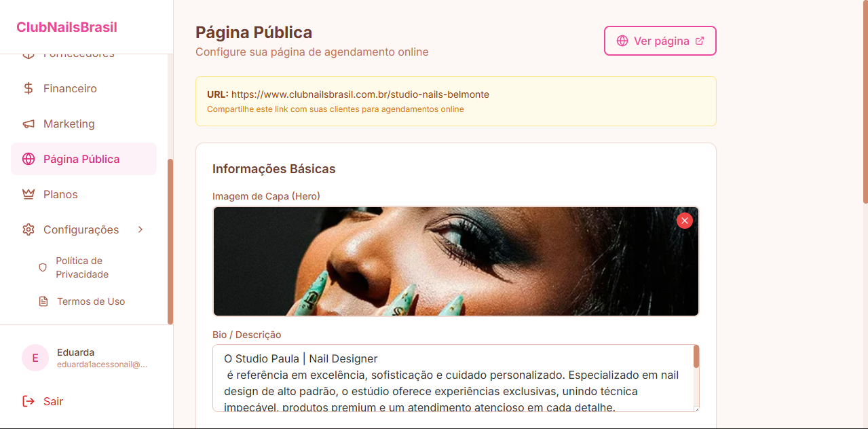Click the megaphone Marketing icon
Image resolution: width=868 pixels, height=429 pixels.
(29, 124)
